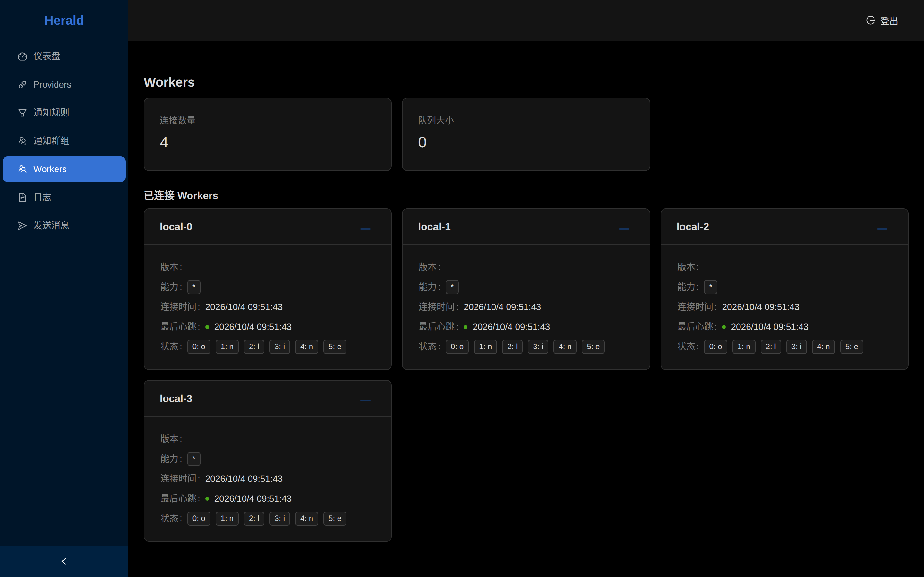Click the Herald logo title

[64, 20]
